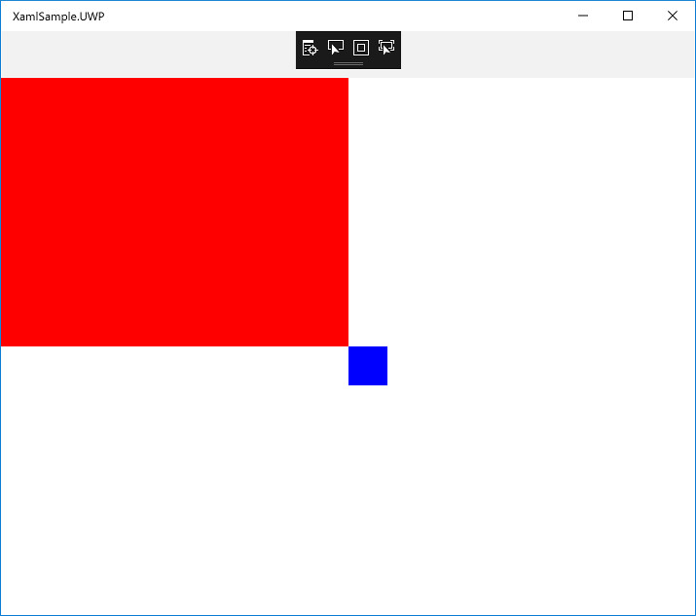
Task: Open Live Visual Tree from debug toolbar
Action: coord(310,48)
